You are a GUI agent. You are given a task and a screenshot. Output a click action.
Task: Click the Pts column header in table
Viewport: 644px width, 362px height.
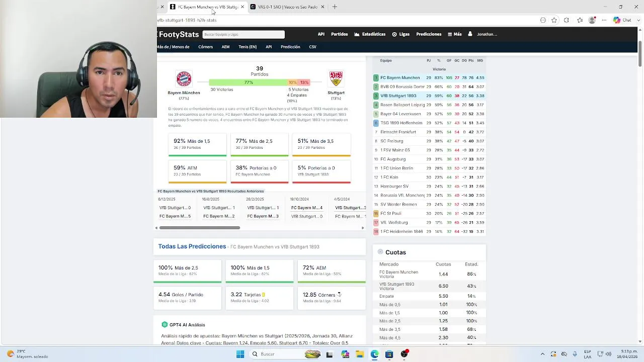click(x=471, y=60)
